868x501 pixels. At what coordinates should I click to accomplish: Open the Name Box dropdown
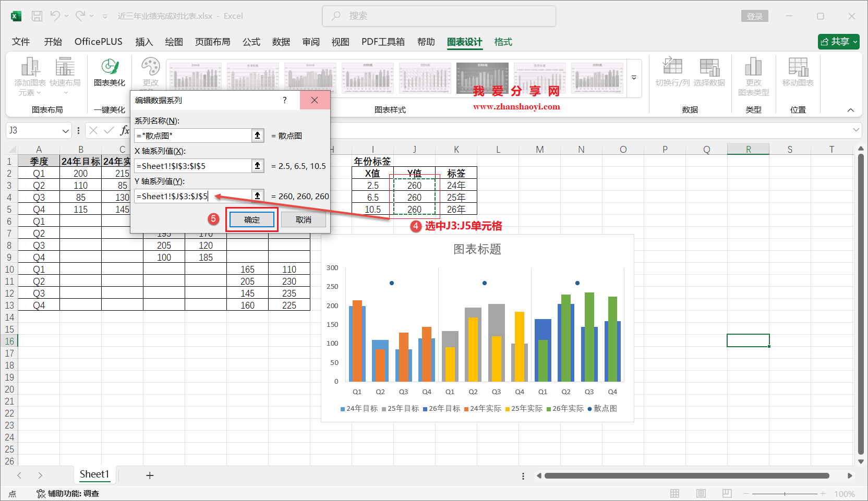pyautogui.click(x=66, y=130)
